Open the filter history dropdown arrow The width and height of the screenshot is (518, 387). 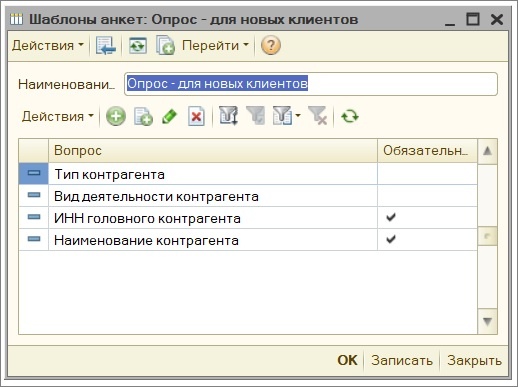298,116
